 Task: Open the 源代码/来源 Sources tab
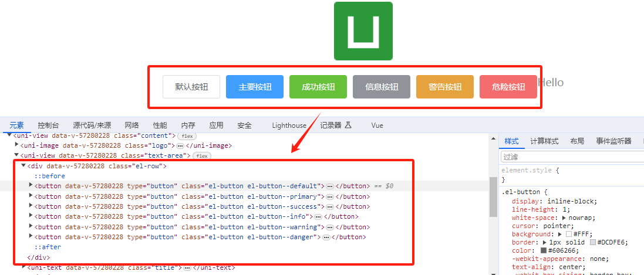click(92, 125)
